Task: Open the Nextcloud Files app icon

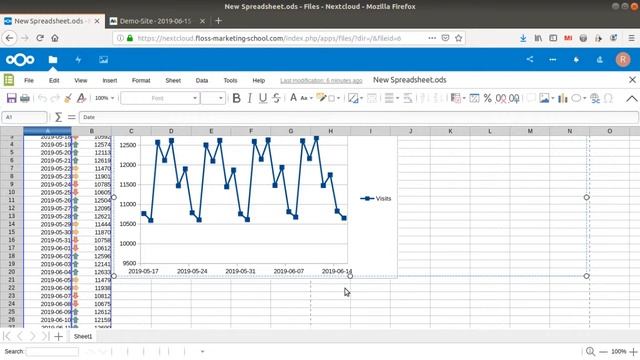Action: point(53,60)
